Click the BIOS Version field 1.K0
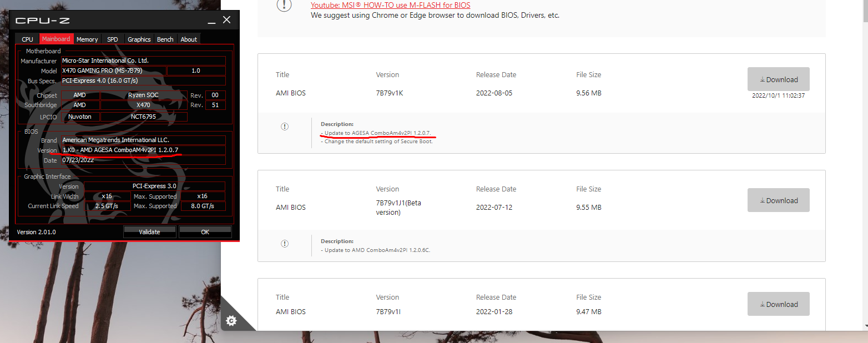Screen dimensions: 868x343 click(x=143, y=150)
